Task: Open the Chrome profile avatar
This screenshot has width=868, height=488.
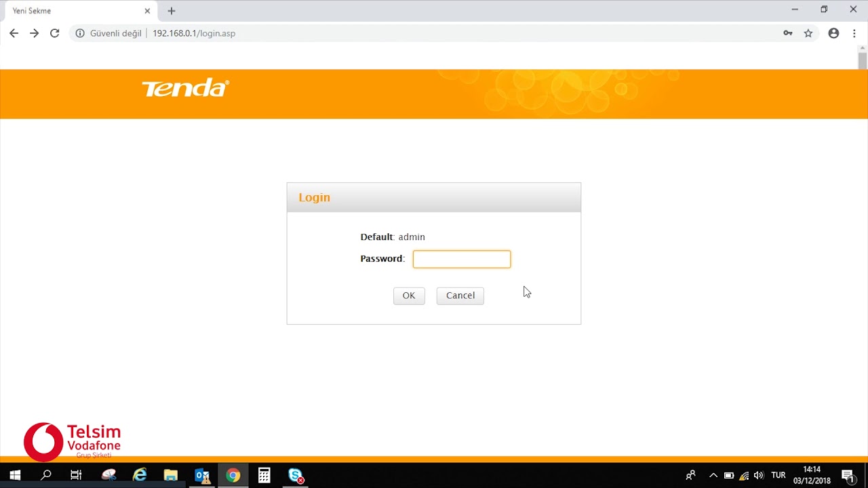Action: click(834, 33)
